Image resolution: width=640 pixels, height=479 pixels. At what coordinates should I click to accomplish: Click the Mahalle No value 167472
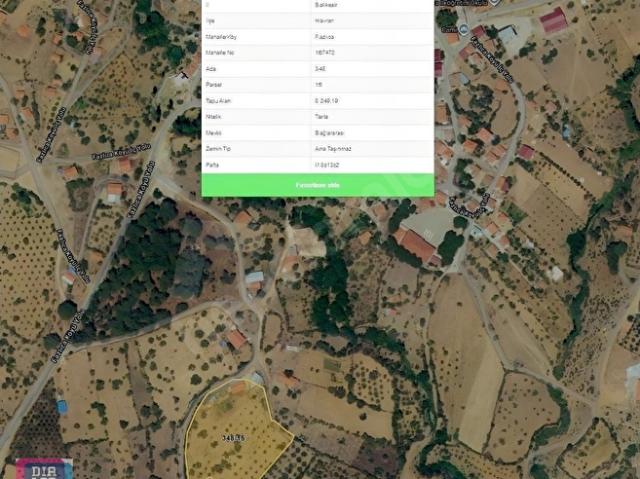coord(325,53)
